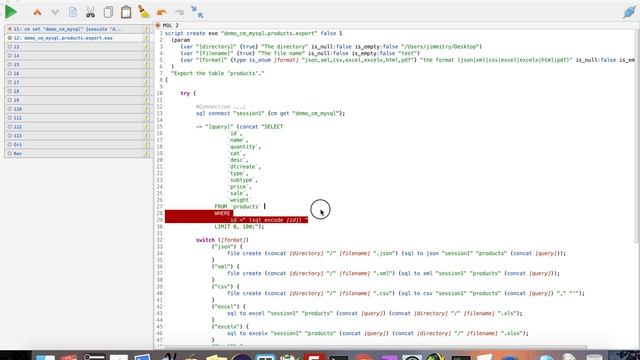The height and width of the screenshot is (360, 640).
Task: Click the vertical scrollbar of the code editor
Action: click(637, 135)
